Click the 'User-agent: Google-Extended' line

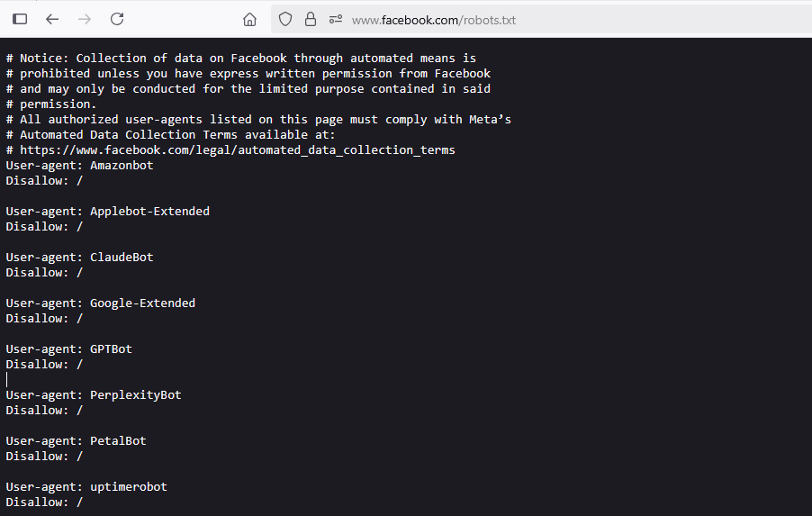coord(100,303)
